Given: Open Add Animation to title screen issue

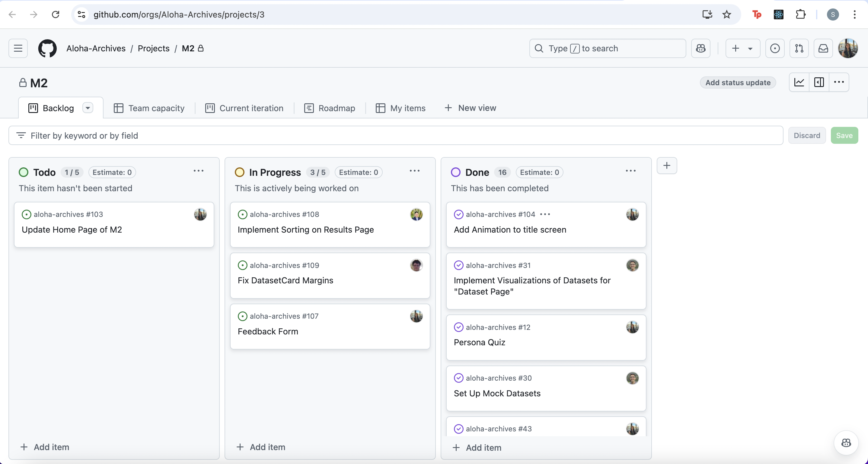Looking at the screenshot, I should click(x=510, y=230).
